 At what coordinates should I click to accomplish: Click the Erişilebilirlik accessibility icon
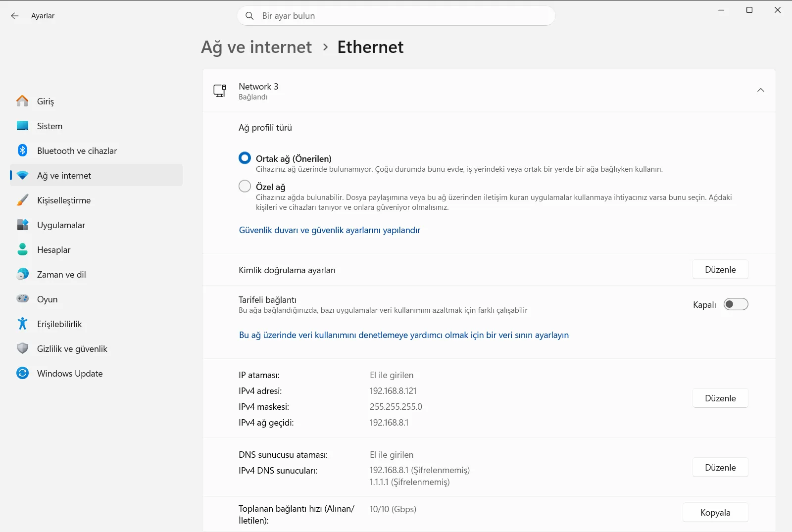click(22, 324)
